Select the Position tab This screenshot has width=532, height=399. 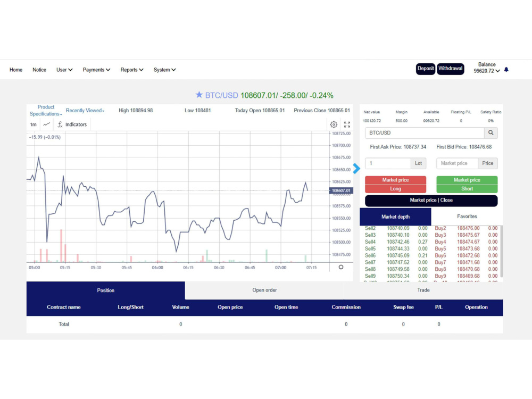point(105,290)
